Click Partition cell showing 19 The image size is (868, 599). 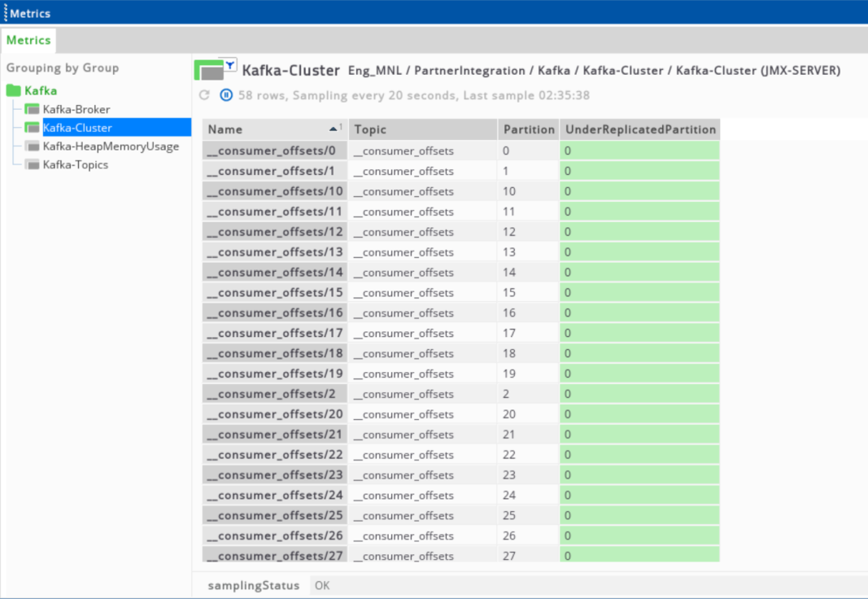(x=529, y=374)
